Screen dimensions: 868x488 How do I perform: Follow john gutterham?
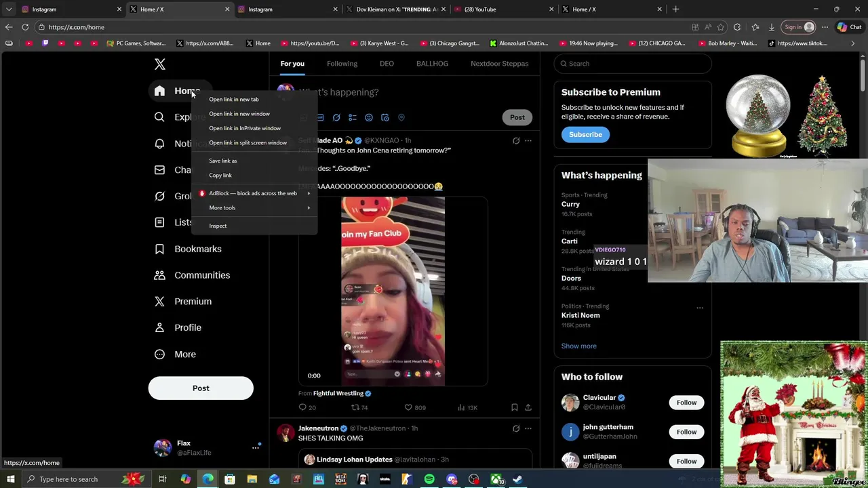coord(686,432)
